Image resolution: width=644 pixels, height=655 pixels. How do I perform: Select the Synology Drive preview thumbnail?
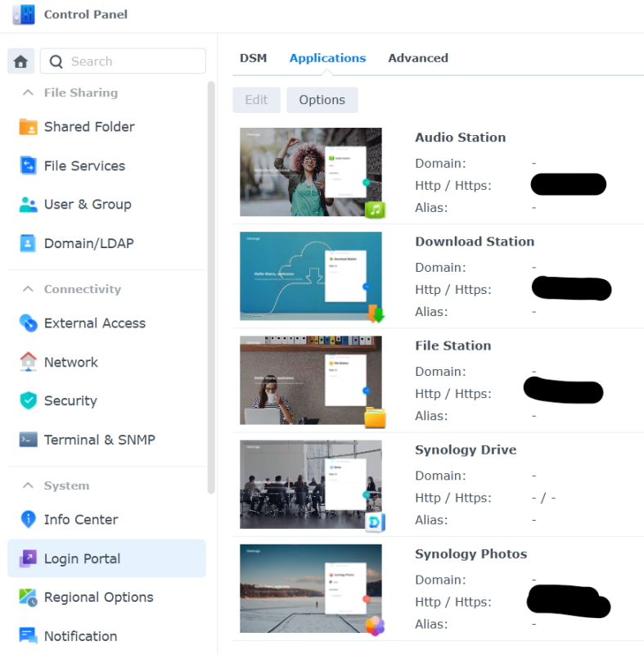(x=310, y=484)
